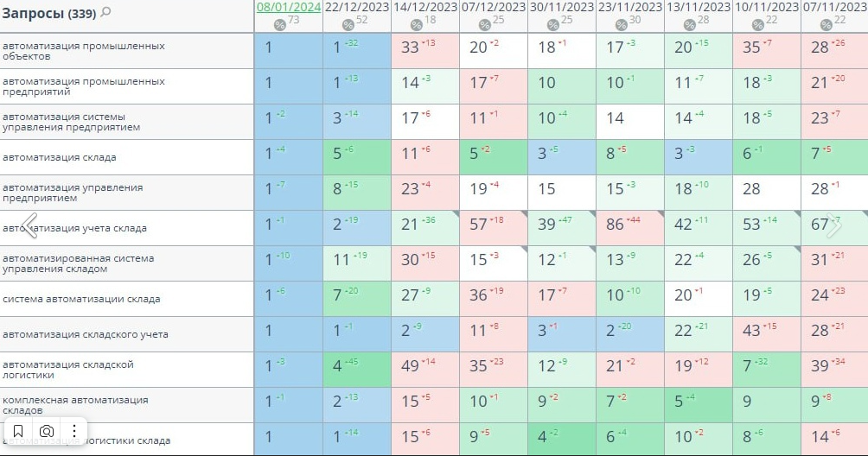Click the percent icon under 14/12/2023
The width and height of the screenshot is (868, 456).
pyautogui.click(x=416, y=25)
